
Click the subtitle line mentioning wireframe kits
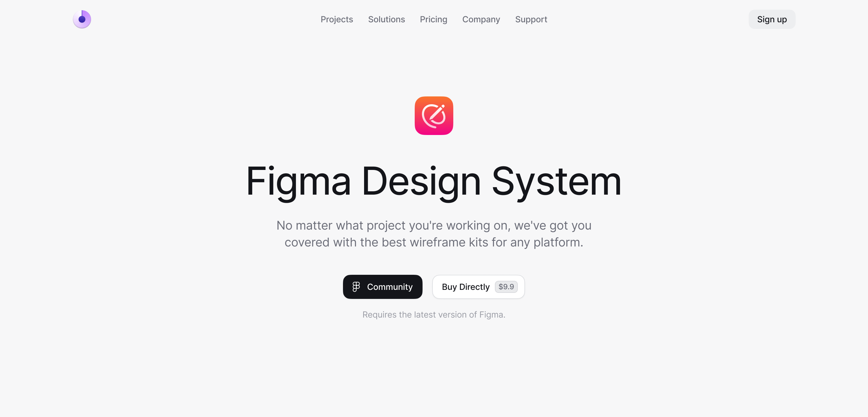pyautogui.click(x=434, y=242)
